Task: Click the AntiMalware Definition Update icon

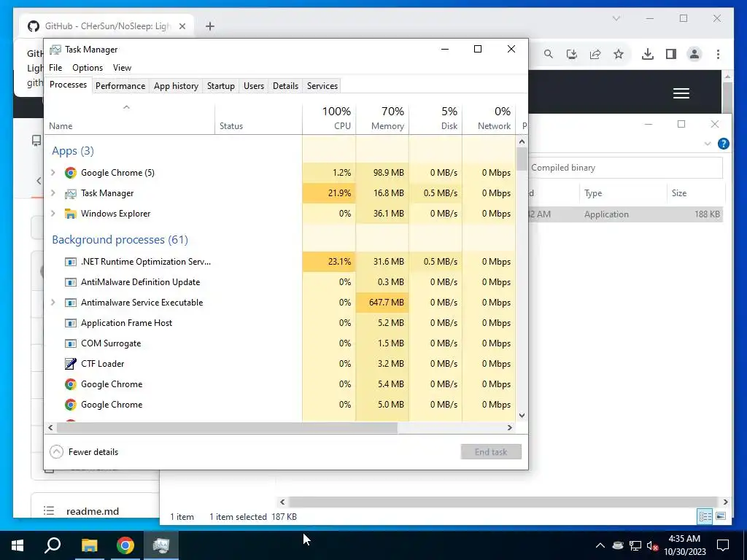Action: pos(71,282)
